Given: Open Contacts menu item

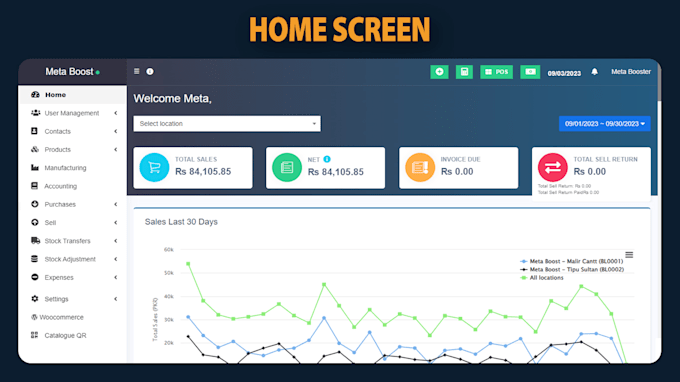Looking at the screenshot, I should pyautogui.click(x=73, y=131).
